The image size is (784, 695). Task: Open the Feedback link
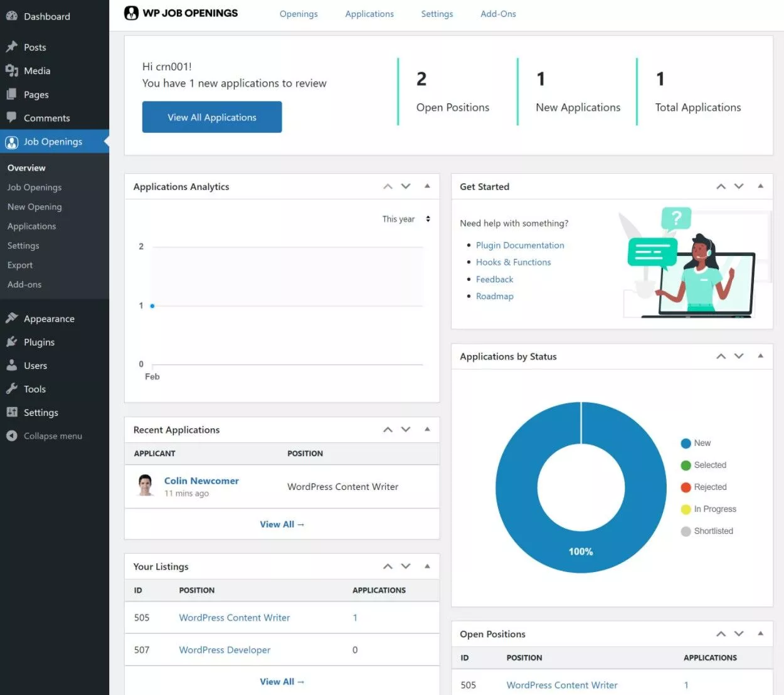coord(495,279)
